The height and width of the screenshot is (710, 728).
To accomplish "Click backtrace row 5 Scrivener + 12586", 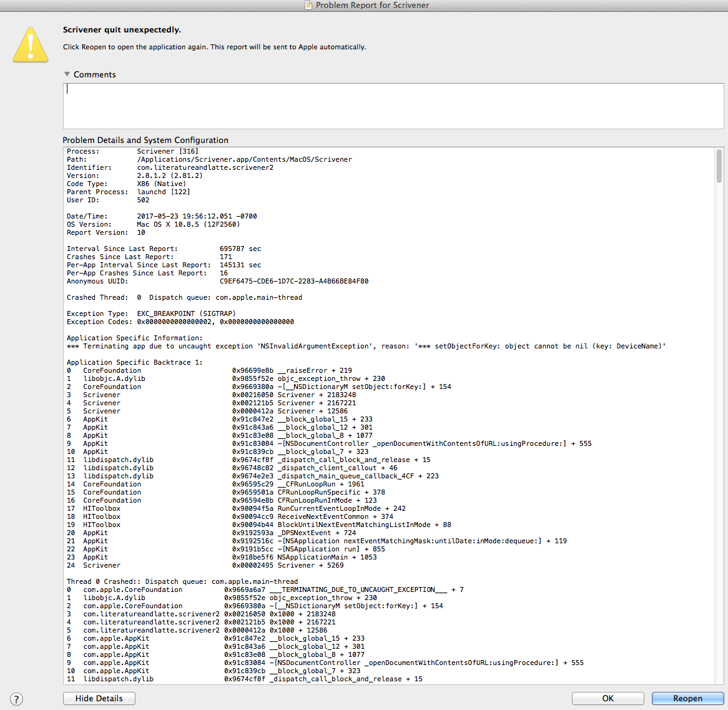I will (x=207, y=412).
